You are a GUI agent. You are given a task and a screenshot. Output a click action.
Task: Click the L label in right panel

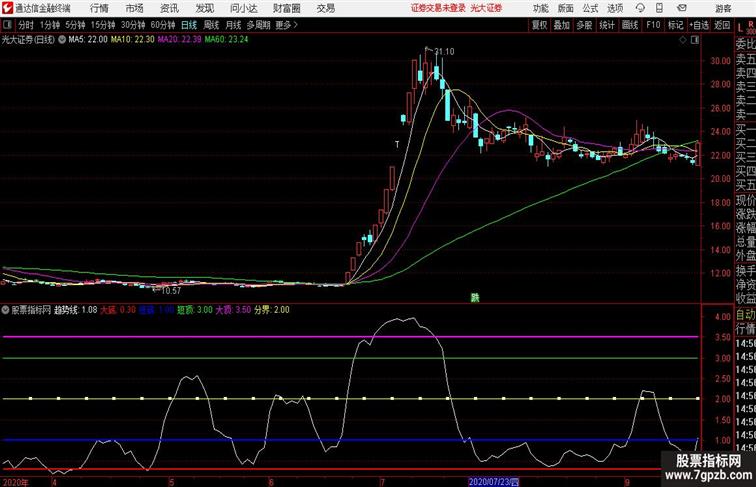click(740, 27)
